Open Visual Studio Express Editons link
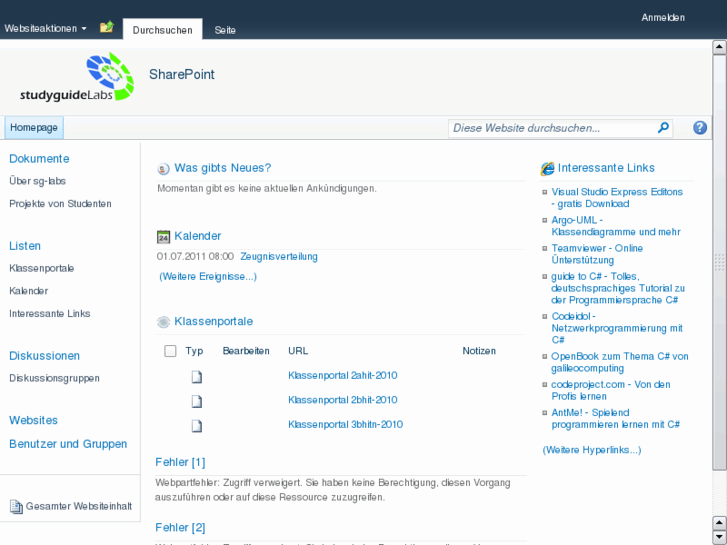Viewport: 727px width, 545px height. coord(617,198)
